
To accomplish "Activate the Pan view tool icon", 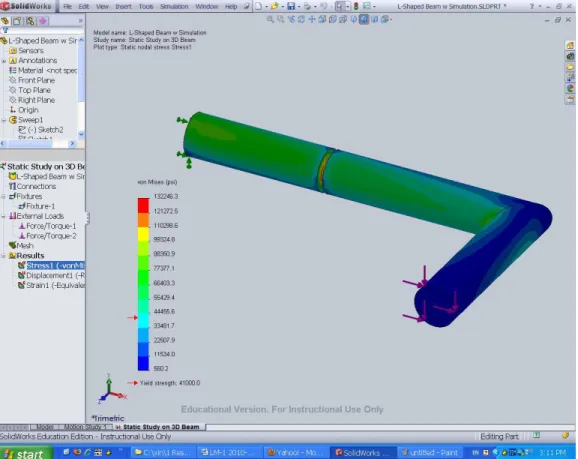I will click(312, 20).
